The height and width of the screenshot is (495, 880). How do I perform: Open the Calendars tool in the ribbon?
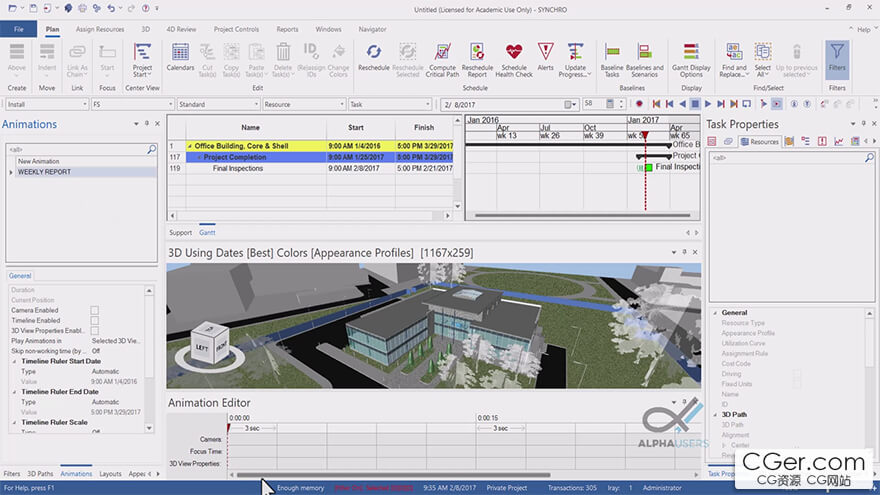[x=180, y=57]
